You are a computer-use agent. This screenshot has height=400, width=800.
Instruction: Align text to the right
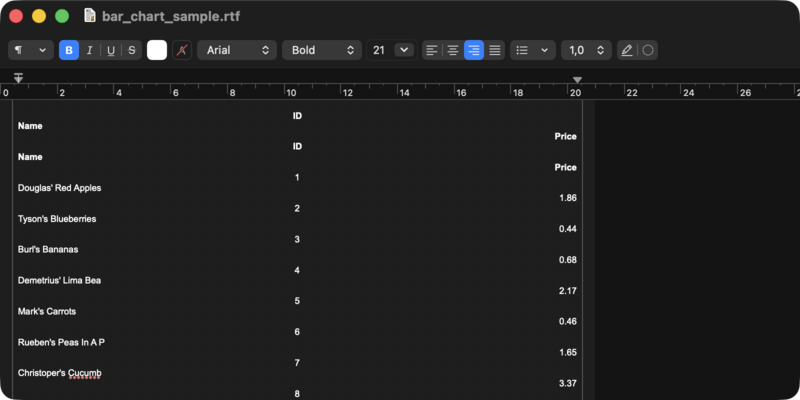[474, 50]
